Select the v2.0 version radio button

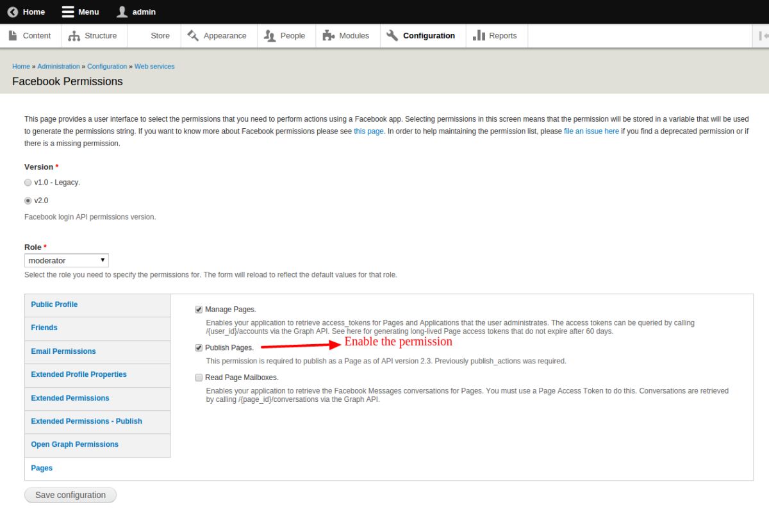[x=28, y=201]
